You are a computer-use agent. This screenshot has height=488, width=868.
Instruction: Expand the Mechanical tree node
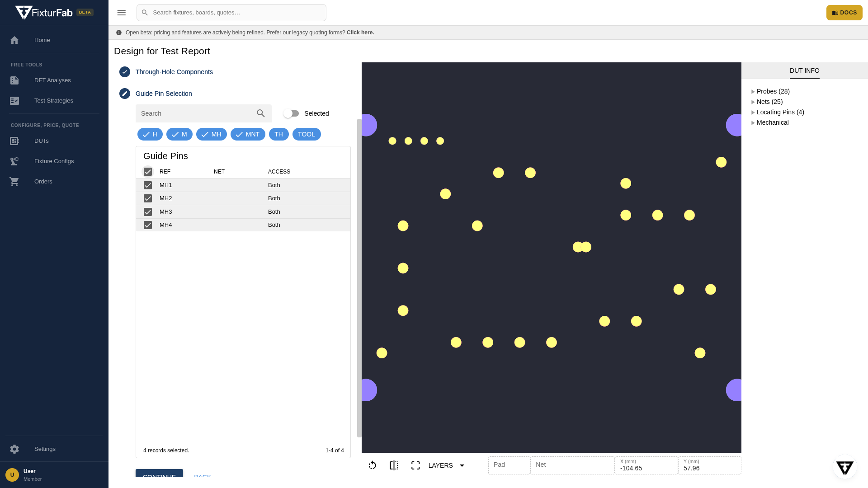coord(753,123)
